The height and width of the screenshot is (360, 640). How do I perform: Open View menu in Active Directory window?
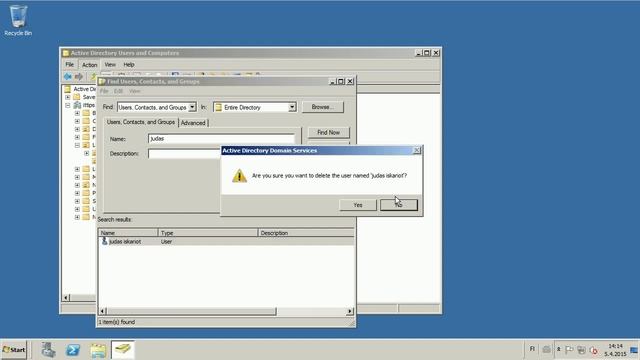coord(110,64)
